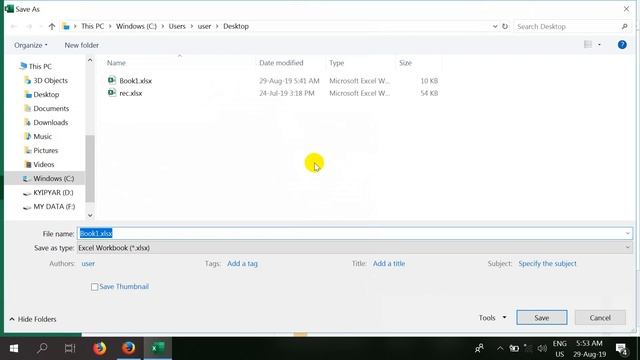Collapse with Hide Folders
The height and width of the screenshot is (360, 640).
(33, 319)
